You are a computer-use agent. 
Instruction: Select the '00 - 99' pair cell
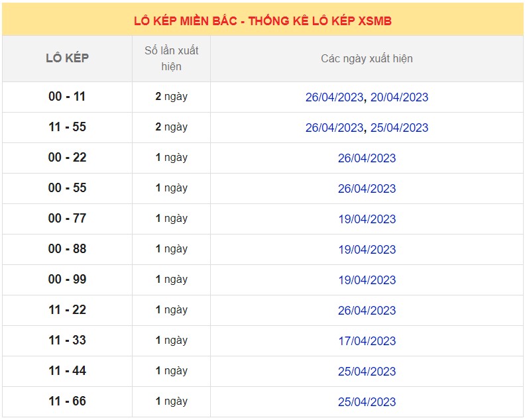[67, 279]
